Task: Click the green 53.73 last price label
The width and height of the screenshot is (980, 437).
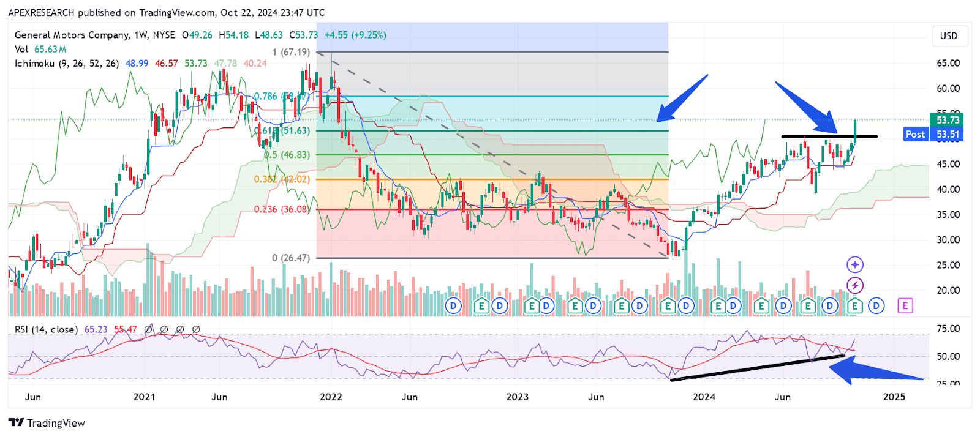Action: pos(947,120)
